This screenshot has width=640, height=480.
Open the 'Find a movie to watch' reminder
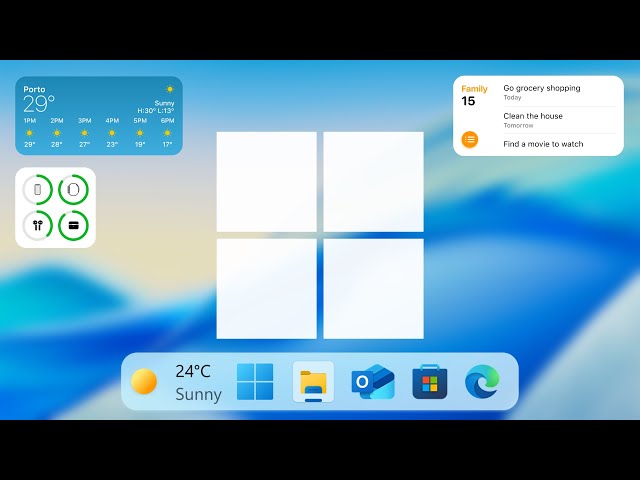(543, 144)
